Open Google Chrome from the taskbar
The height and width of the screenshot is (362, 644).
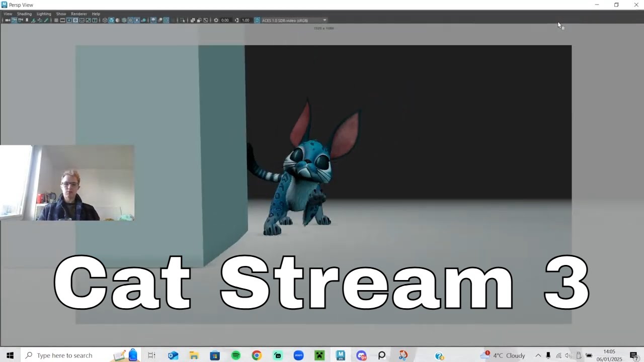coord(257,355)
